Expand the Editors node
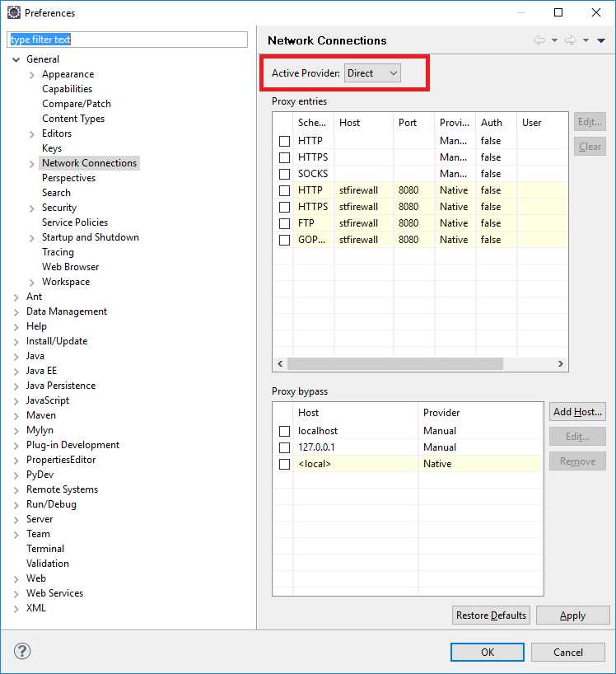Viewport: 616px width, 674px height. [x=32, y=134]
